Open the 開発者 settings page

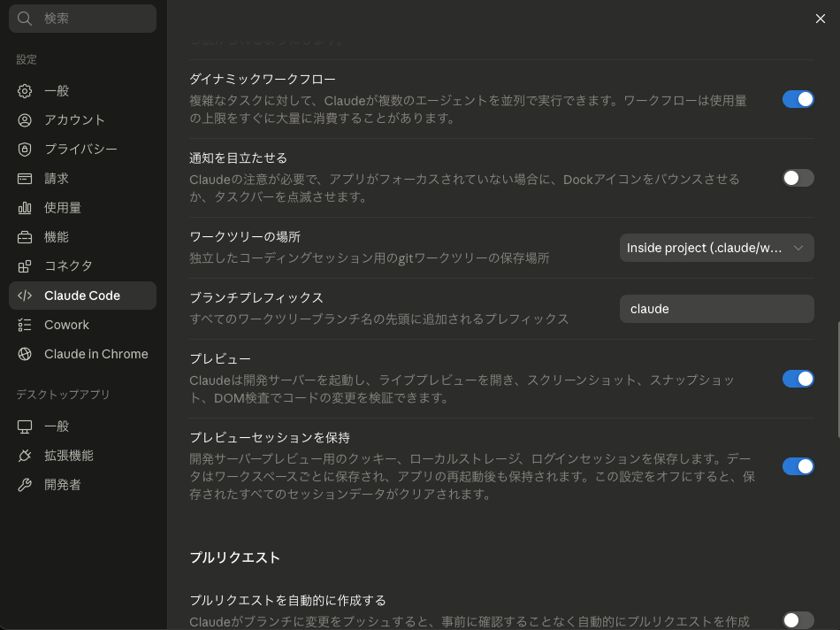click(82, 485)
